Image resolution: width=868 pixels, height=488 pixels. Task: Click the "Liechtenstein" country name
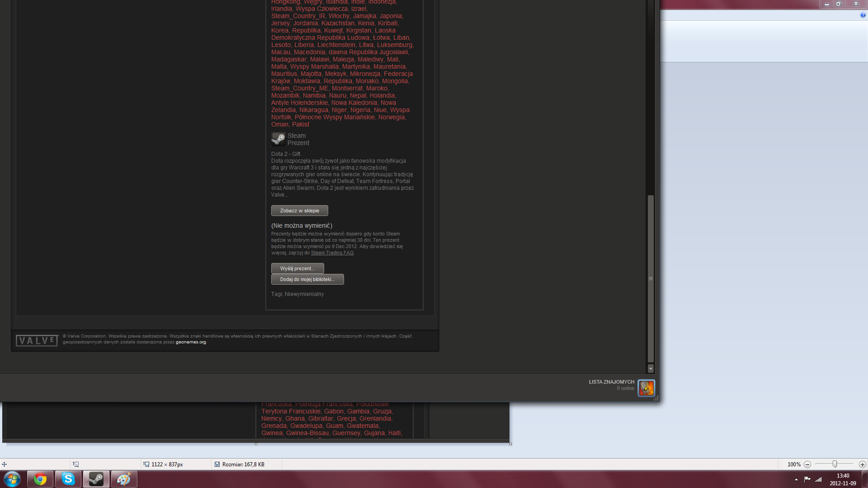[x=336, y=45]
